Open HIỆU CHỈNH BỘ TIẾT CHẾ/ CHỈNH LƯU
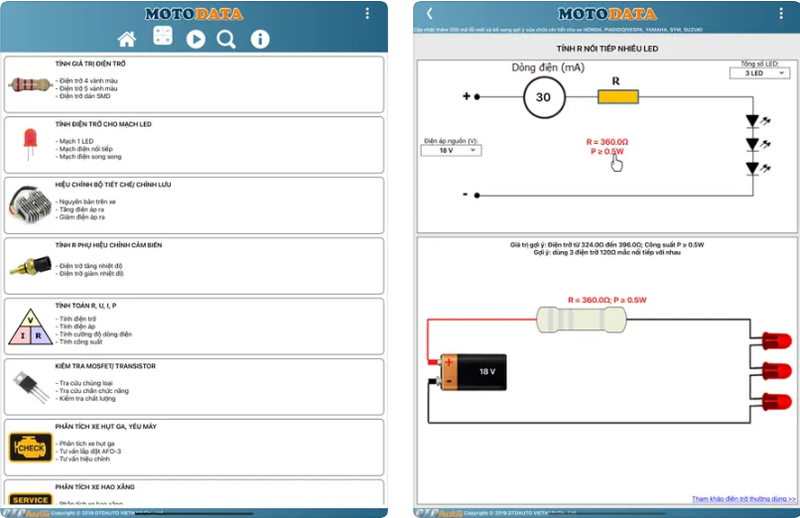 194,205
